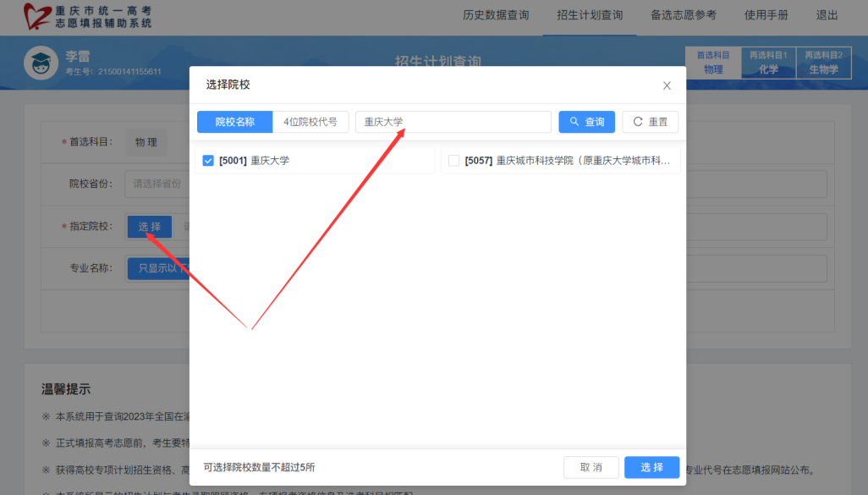The width and height of the screenshot is (868, 495).
Task: Click the student avatar icon
Action: [x=41, y=63]
